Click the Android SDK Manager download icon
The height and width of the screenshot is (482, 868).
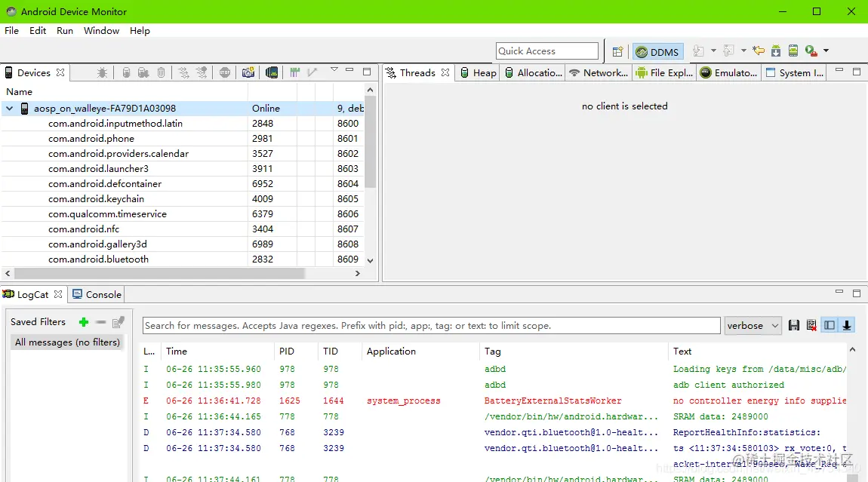tap(776, 51)
